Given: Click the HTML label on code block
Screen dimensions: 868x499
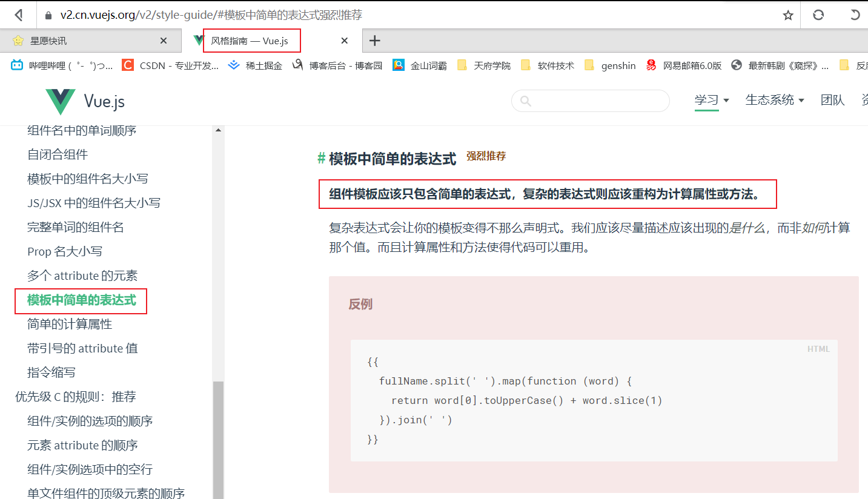Looking at the screenshot, I should (818, 349).
